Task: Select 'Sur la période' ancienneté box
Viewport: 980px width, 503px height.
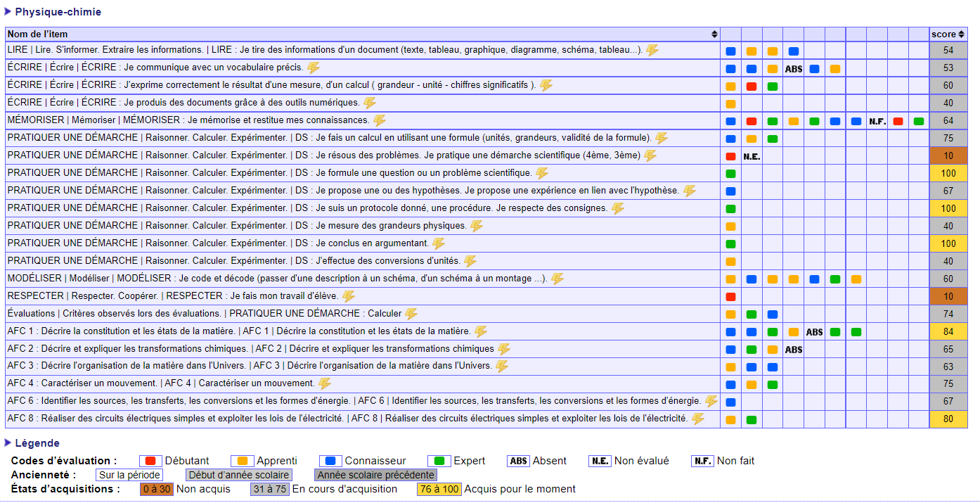Action: tap(129, 475)
